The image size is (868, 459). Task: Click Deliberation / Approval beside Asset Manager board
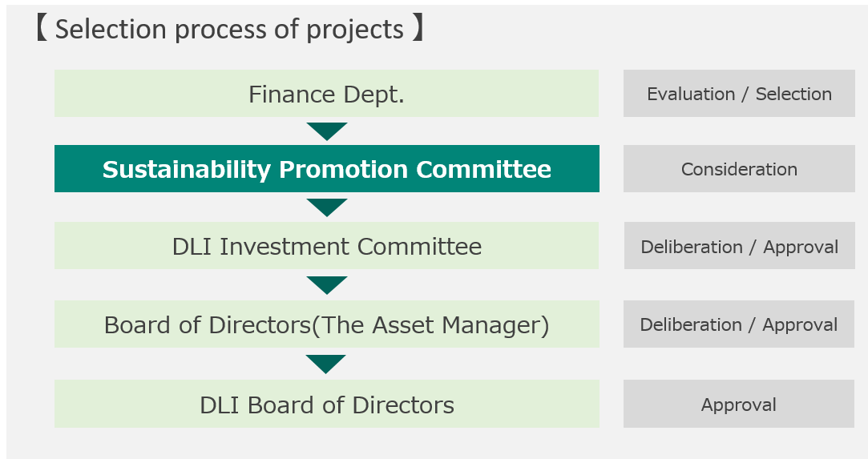click(739, 324)
